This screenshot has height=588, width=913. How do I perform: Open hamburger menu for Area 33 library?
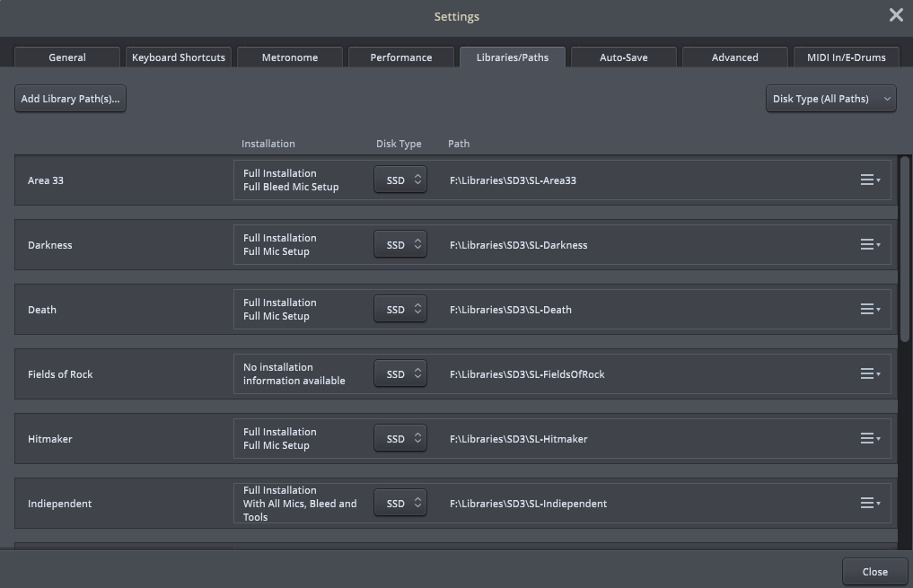pyautogui.click(x=869, y=180)
